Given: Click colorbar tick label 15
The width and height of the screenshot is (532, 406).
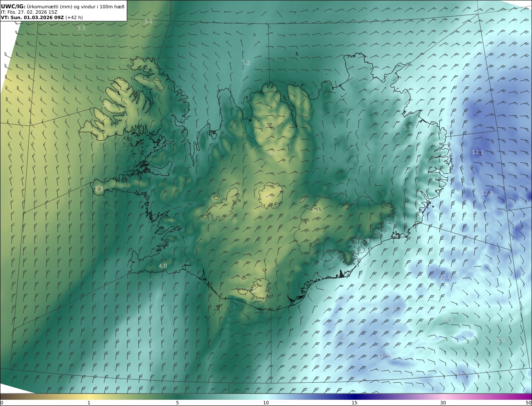Looking at the screenshot, I should [x=355, y=403].
